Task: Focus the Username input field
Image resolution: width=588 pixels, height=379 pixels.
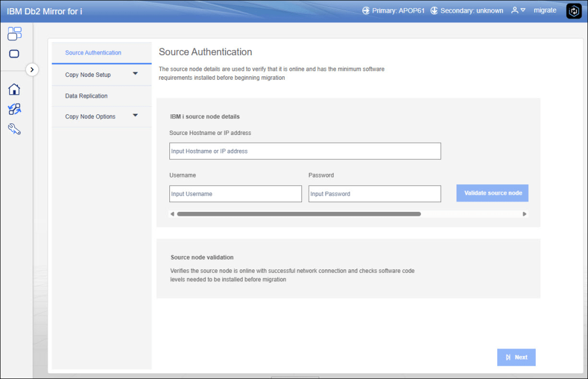Action: 235,194
